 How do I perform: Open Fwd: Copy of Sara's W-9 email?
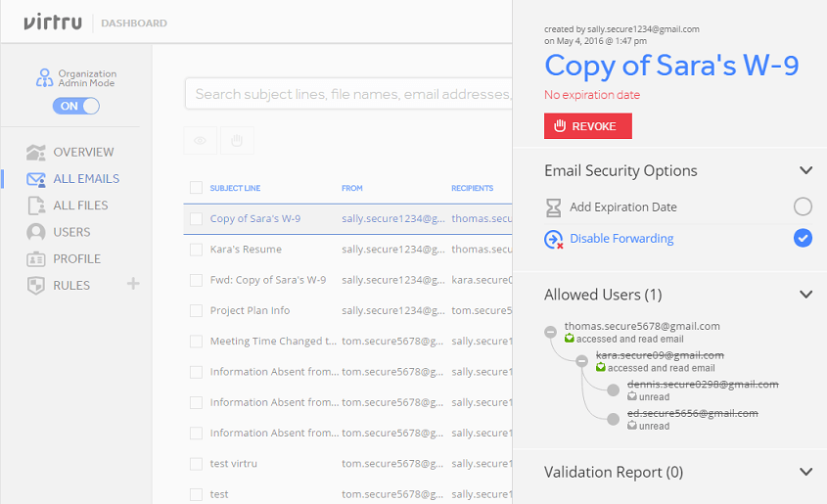[x=268, y=280]
